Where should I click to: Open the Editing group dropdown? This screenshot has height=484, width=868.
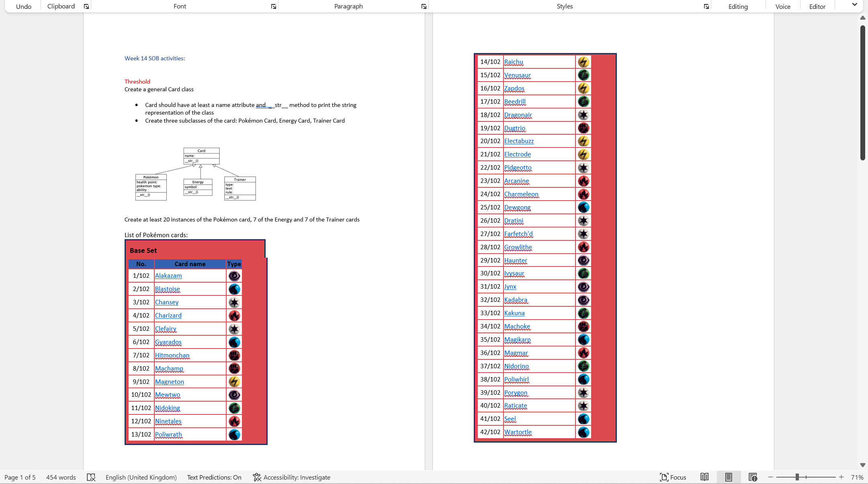click(x=738, y=6)
